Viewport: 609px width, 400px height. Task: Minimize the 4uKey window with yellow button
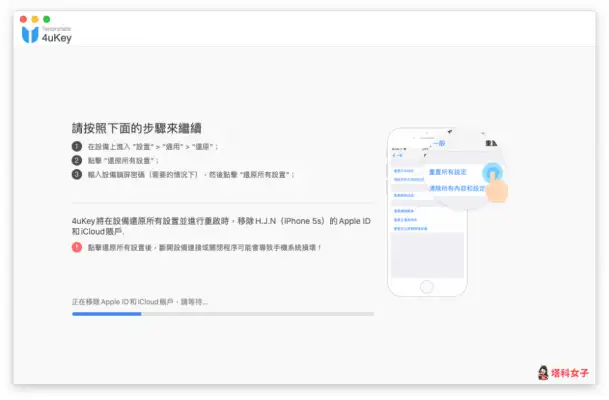coord(35,19)
